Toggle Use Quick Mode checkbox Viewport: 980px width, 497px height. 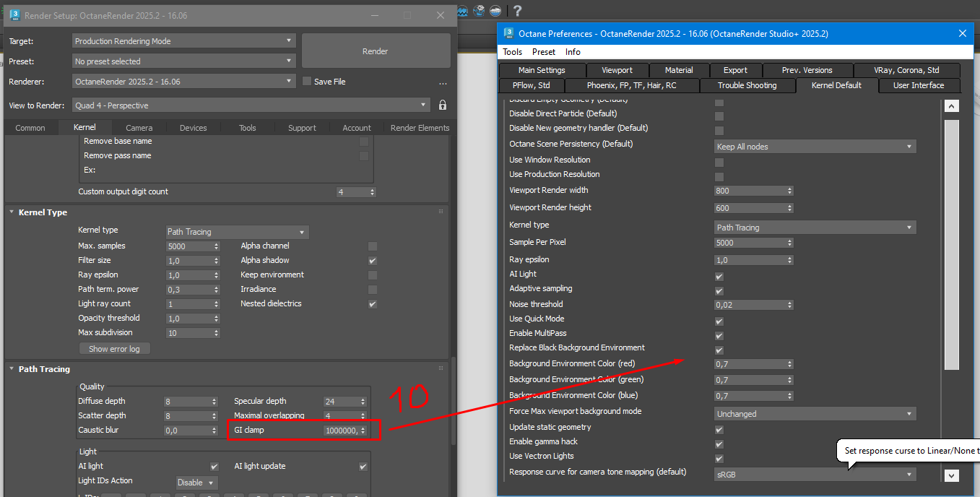[x=719, y=321]
